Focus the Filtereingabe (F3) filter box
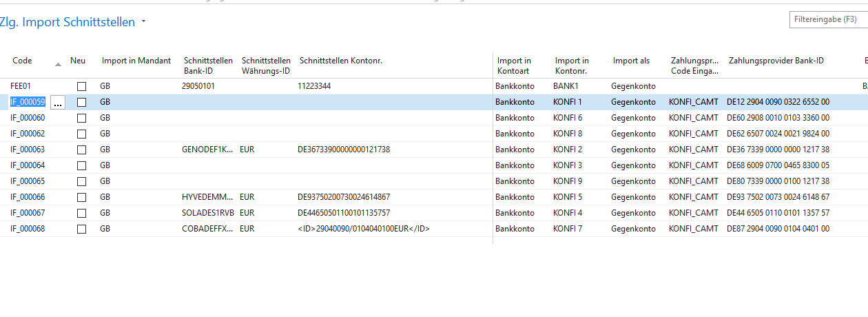This screenshot has width=868, height=317. click(x=828, y=20)
